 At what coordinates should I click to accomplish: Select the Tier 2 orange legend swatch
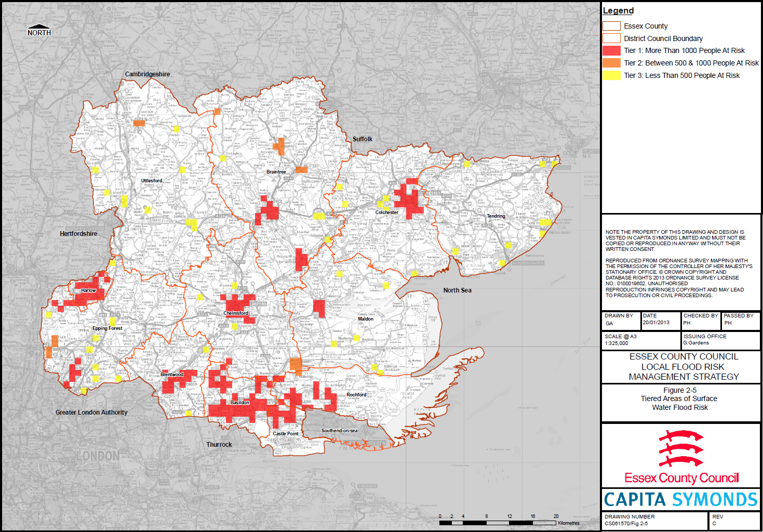point(611,63)
